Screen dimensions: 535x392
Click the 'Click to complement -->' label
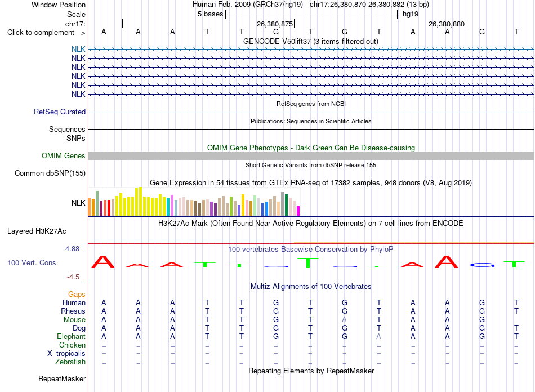click(x=46, y=33)
